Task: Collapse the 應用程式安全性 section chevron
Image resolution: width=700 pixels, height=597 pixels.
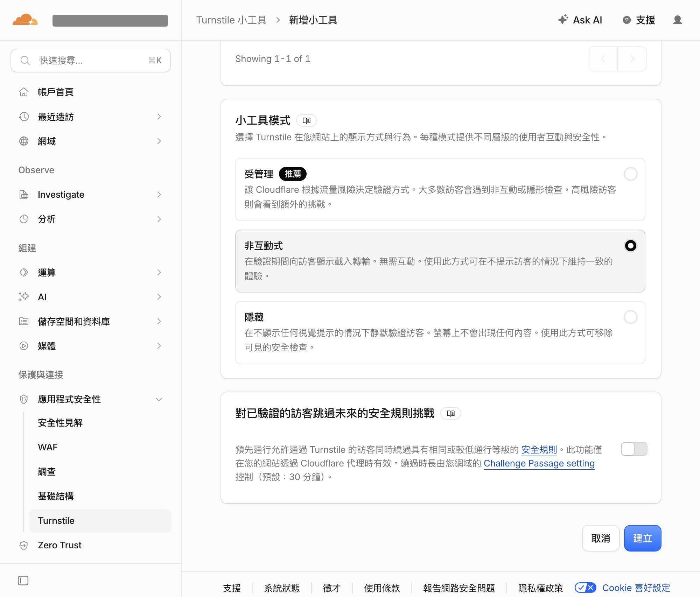Action: click(159, 399)
